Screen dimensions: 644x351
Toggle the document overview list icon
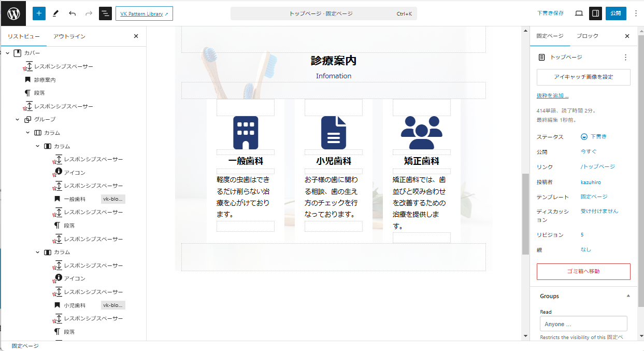[x=105, y=13]
